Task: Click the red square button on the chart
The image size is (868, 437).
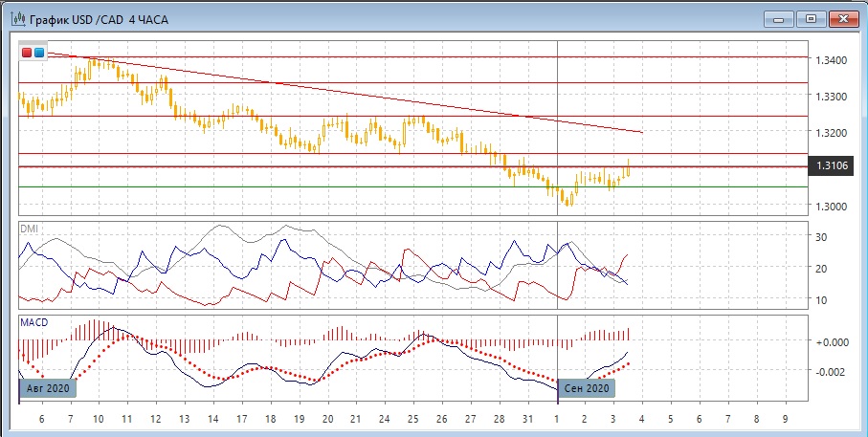Action: point(27,53)
